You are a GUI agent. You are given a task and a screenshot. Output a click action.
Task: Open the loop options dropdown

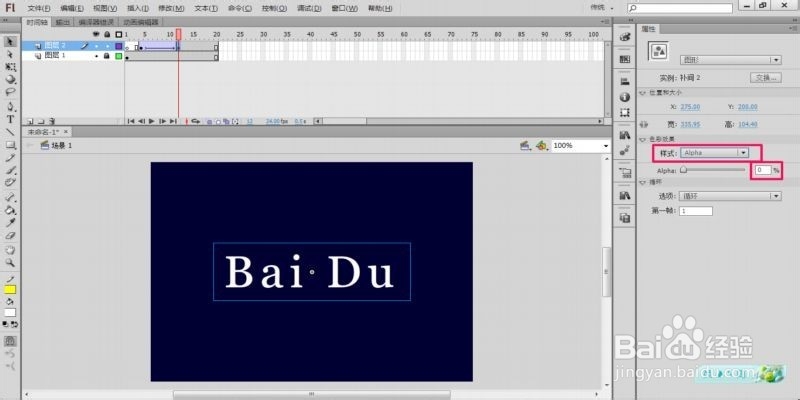tap(731, 196)
